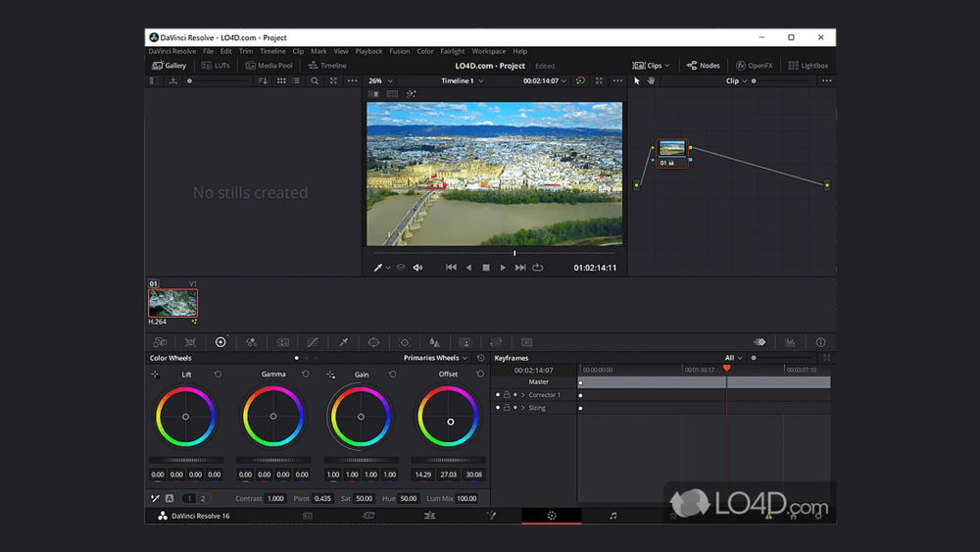The image size is (980, 552).
Task: Open the File menu
Action: pyautogui.click(x=208, y=51)
